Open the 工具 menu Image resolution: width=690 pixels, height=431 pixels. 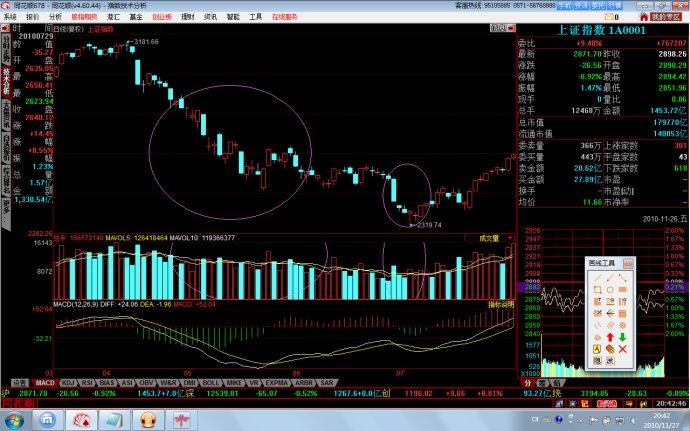point(255,17)
